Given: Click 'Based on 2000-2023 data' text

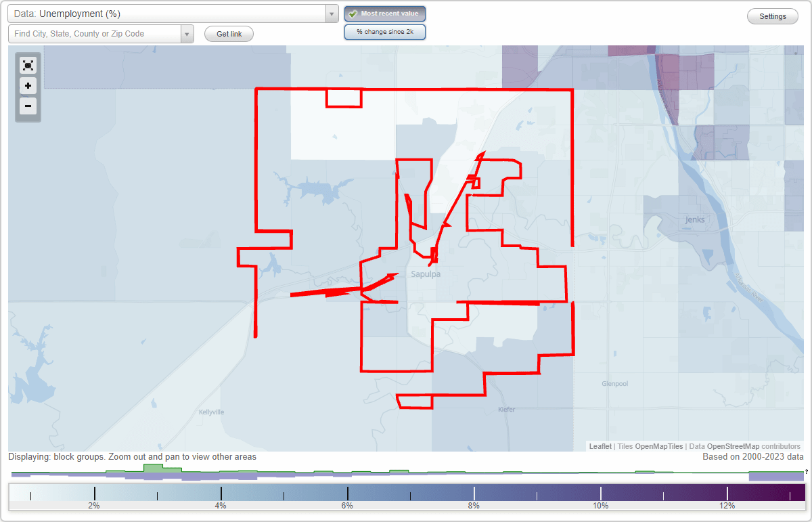Looking at the screenshot, I should 753,457.
